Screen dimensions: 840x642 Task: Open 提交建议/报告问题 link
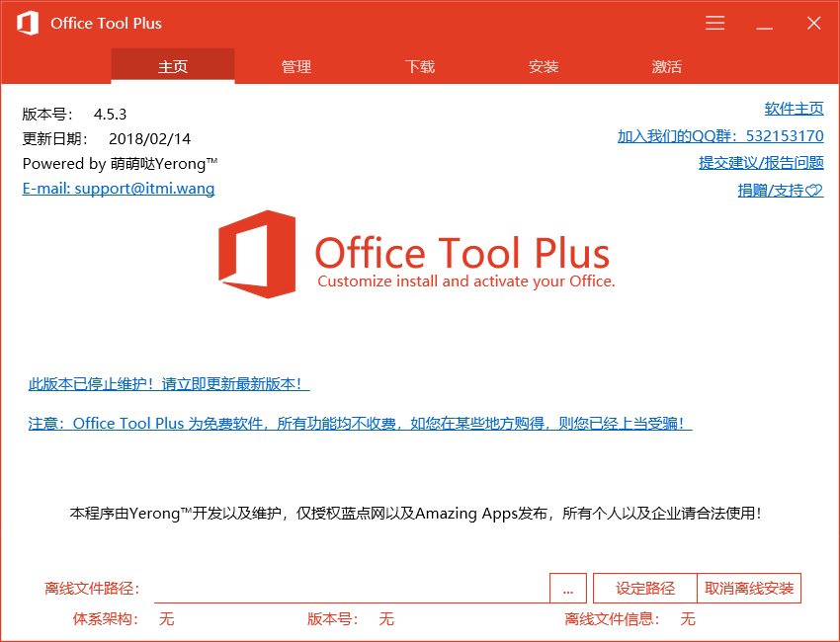pos(761,163)
